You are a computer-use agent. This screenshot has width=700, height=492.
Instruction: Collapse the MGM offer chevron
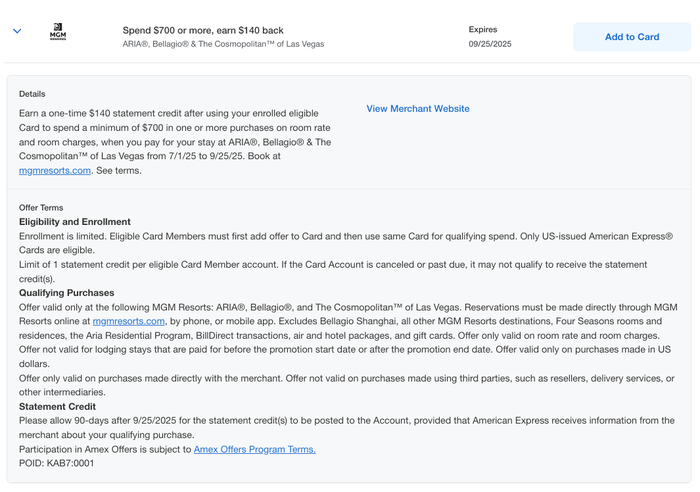(x=17, y=31)
